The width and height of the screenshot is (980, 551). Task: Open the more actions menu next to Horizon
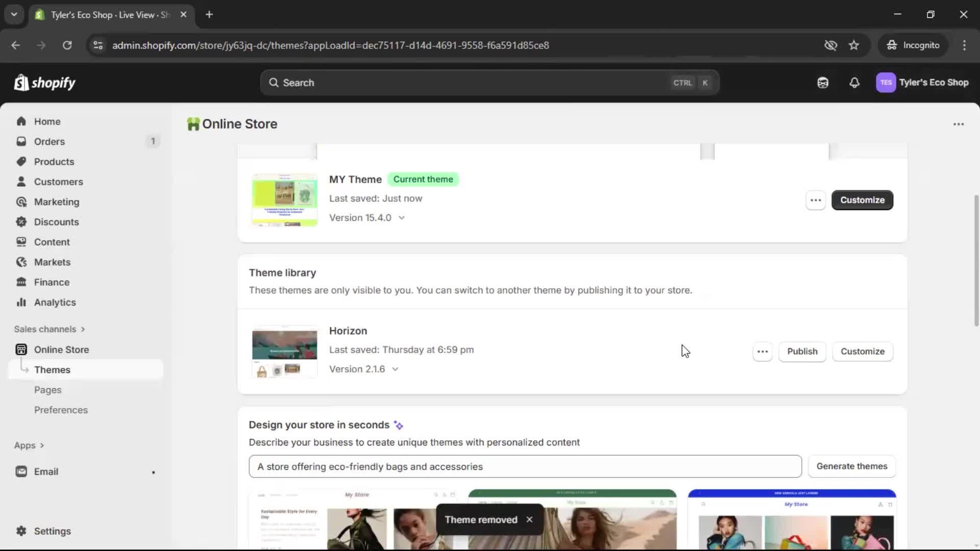(762, 352)
